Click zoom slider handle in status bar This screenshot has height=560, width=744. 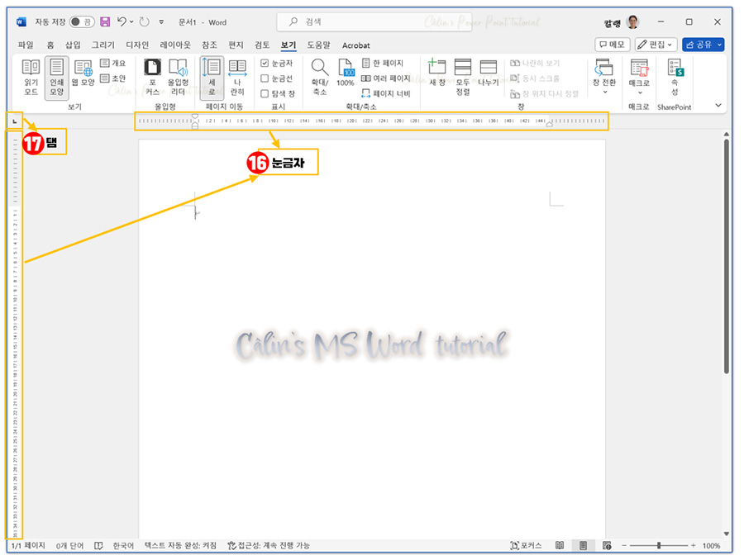pos(659,546)
